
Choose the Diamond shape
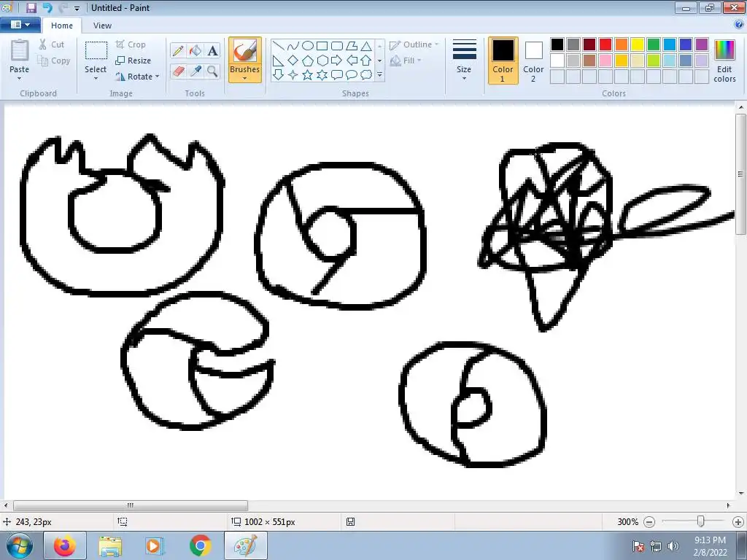tap(293, 61)
